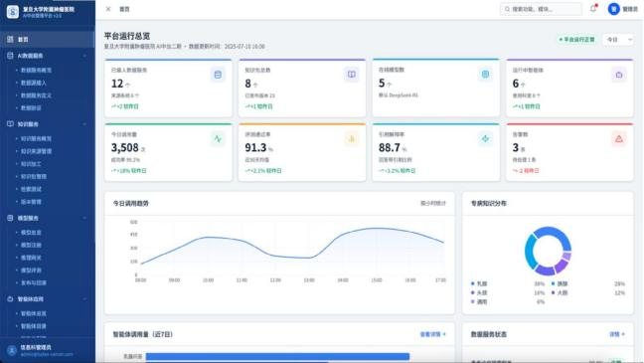
Task: Click the blue administrator avatar icon
Action: 613,9
